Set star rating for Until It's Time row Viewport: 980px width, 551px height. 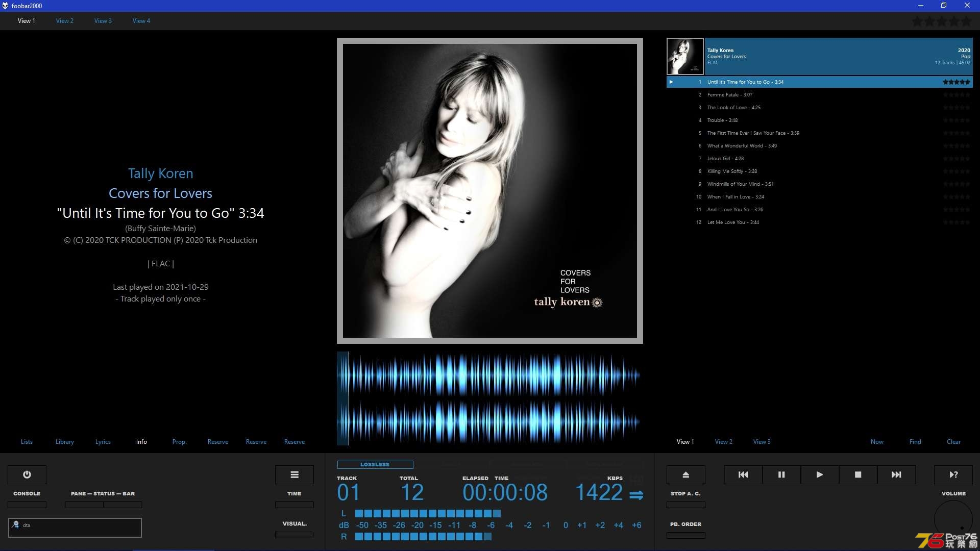pyautogui.click(x=957, y=82)
